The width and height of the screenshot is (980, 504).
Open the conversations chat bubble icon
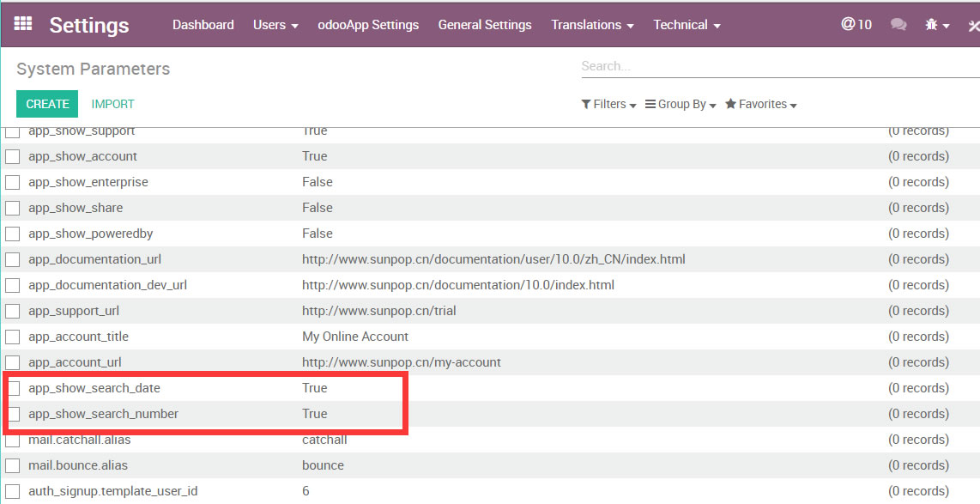click(x=898, y=25)
